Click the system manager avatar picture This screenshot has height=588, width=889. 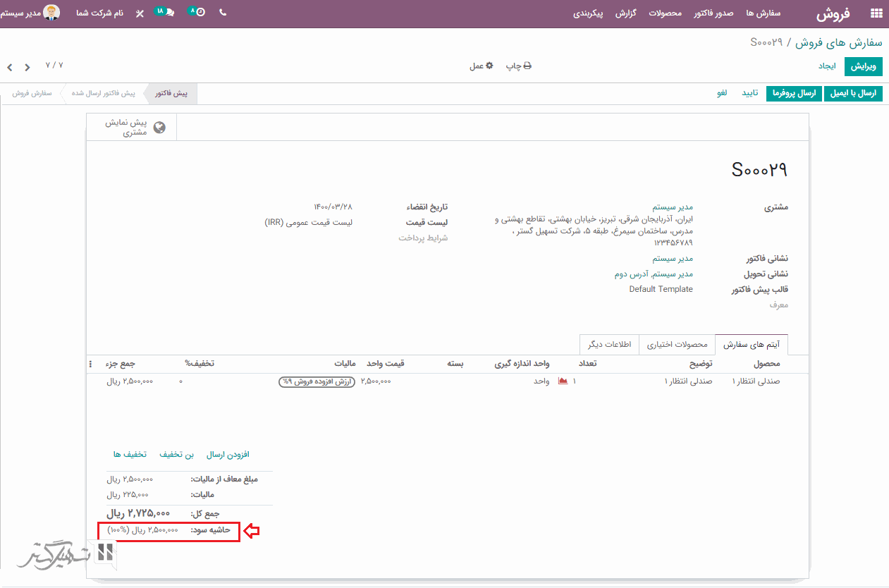coord(51,13)
